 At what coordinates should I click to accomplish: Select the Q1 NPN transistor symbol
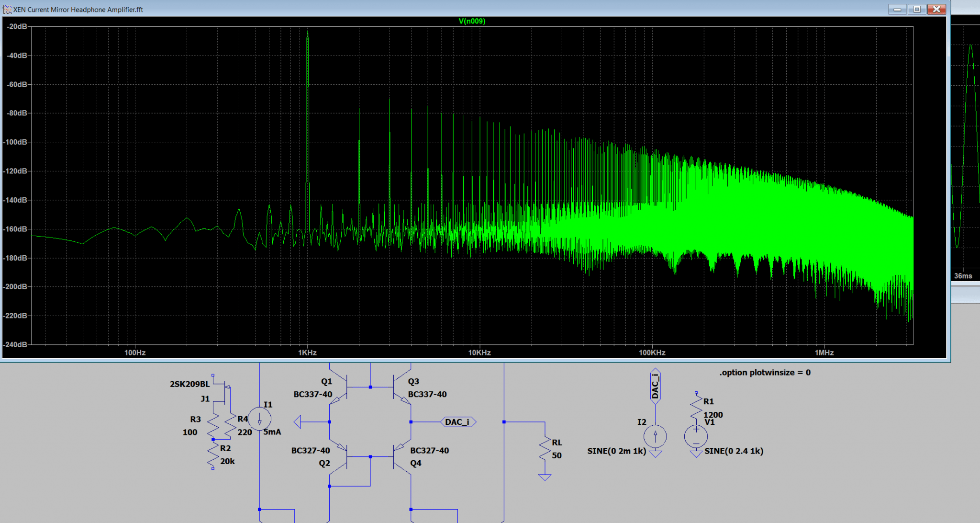click(339, 387)
